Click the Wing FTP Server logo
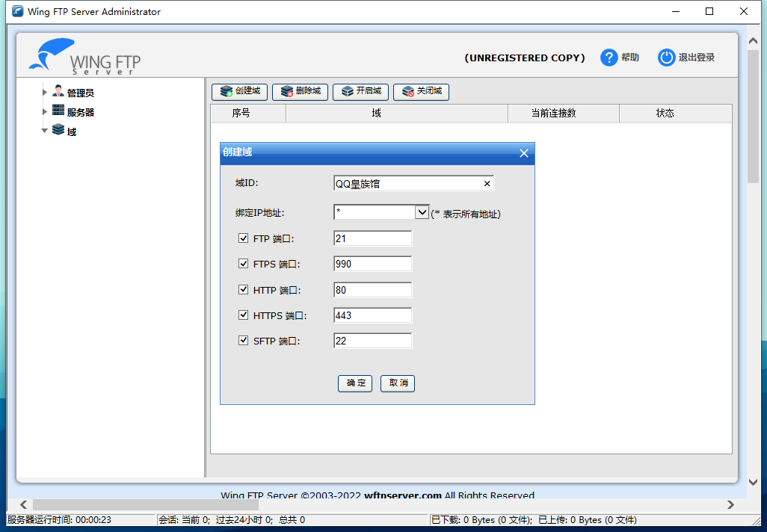This screenshot has width=767, height=532. (x=84, y=56)
